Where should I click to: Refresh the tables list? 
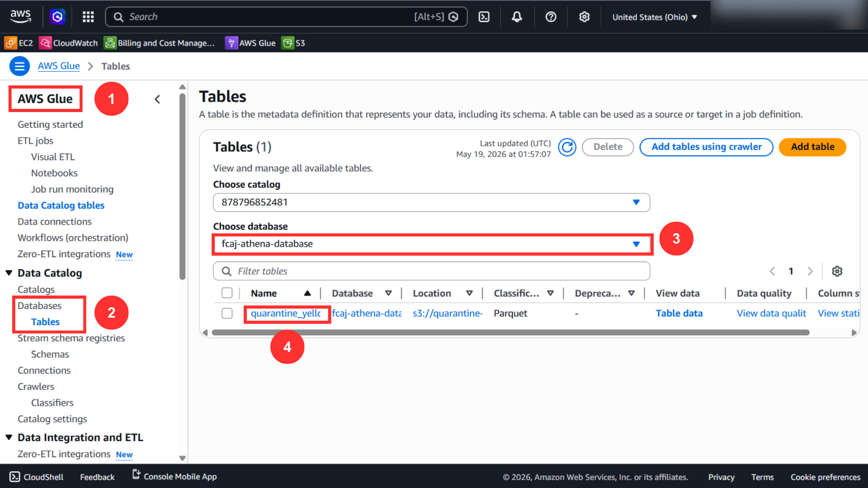pyautogui.click(x=567, y=147)
